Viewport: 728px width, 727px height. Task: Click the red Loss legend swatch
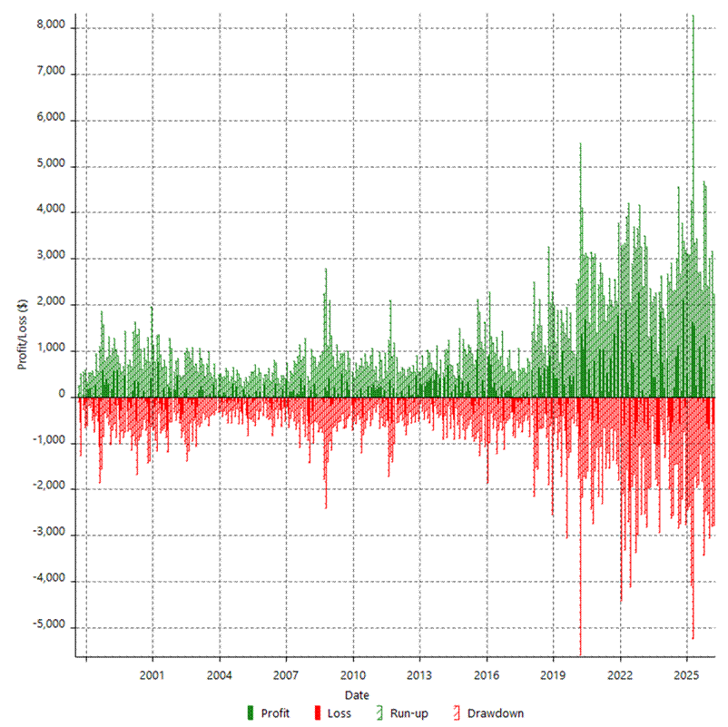tap(317, 713)
